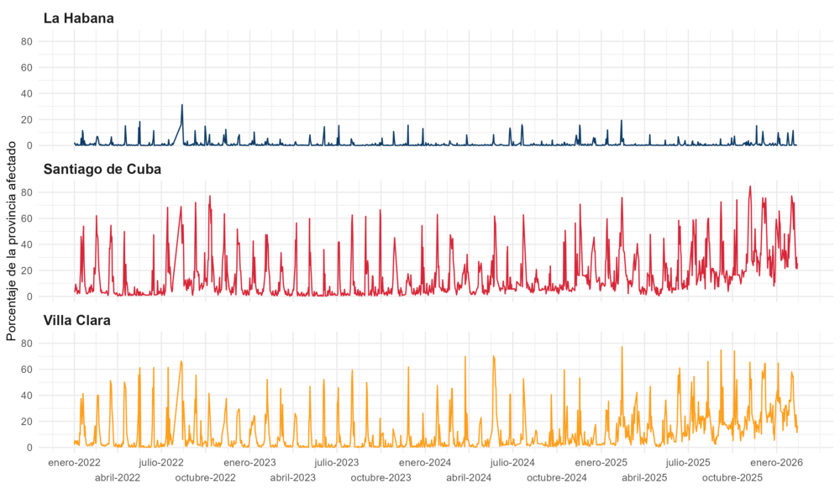
Task: Select the enero-2026 x-axis label
Action: pos(777,462)
